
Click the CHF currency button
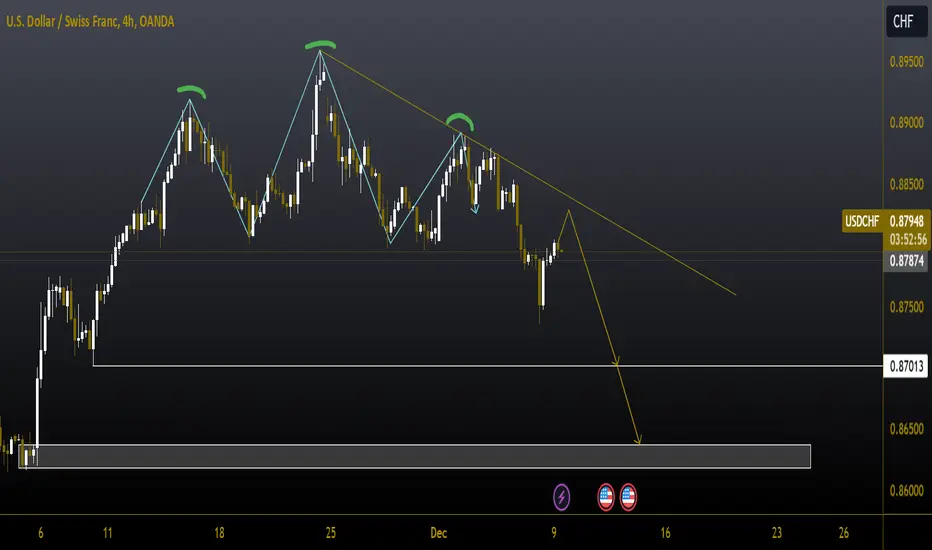tap(906, 21)
